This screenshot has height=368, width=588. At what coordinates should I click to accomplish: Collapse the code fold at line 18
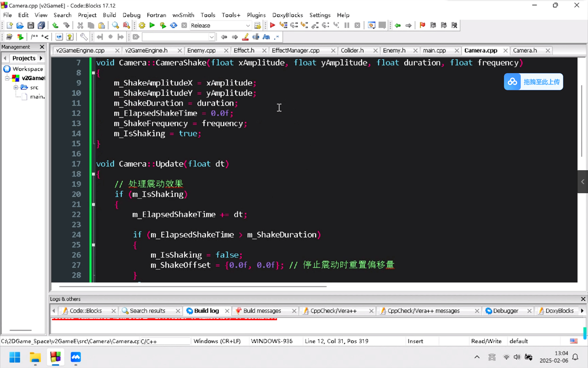(93, 174)
